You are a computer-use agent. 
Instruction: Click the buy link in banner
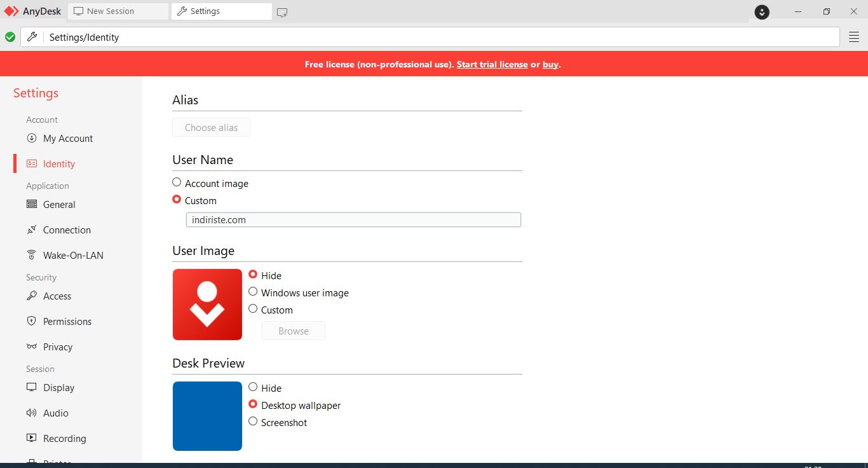point(550,64)
